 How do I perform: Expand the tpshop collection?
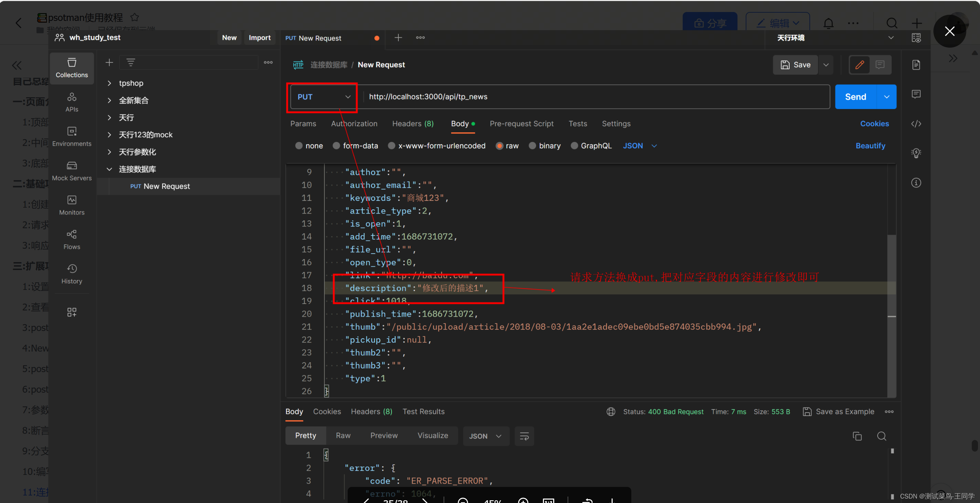pyautogui.click(x=109, y=83)
